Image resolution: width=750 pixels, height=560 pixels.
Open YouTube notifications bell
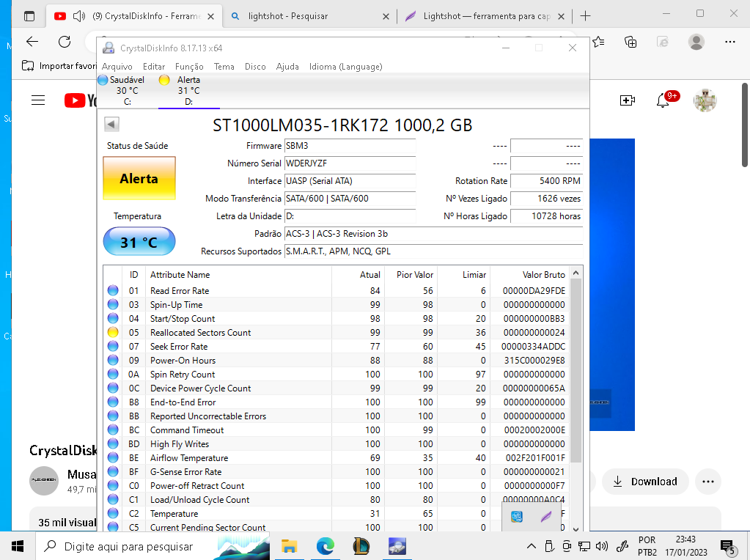click(x=663, y=100)
